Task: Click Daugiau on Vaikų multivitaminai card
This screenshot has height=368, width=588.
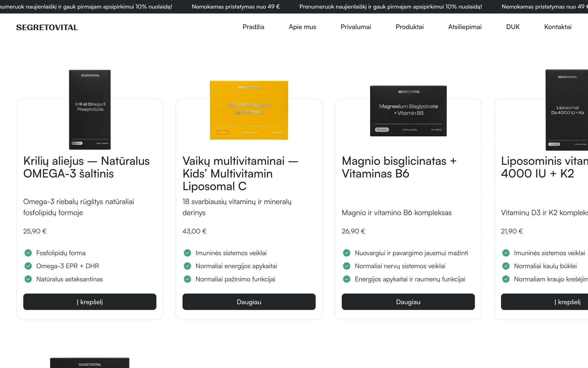Action: coord(249,302)
